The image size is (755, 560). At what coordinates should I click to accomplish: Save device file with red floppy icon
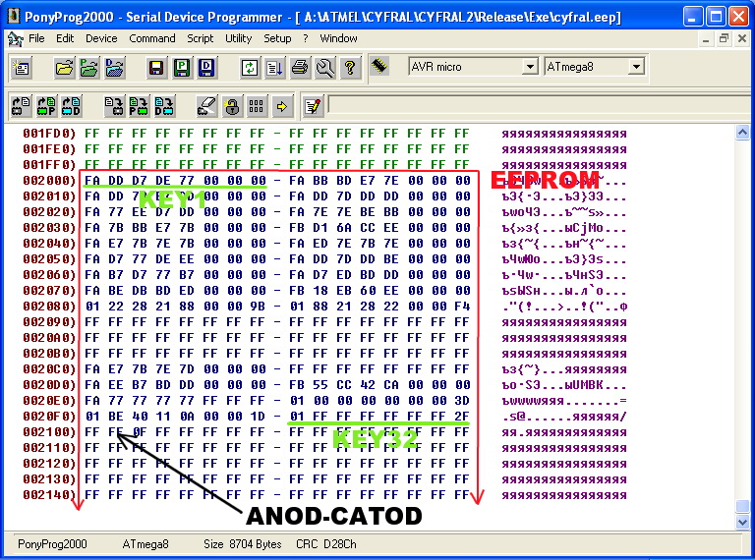pos(156,68)
